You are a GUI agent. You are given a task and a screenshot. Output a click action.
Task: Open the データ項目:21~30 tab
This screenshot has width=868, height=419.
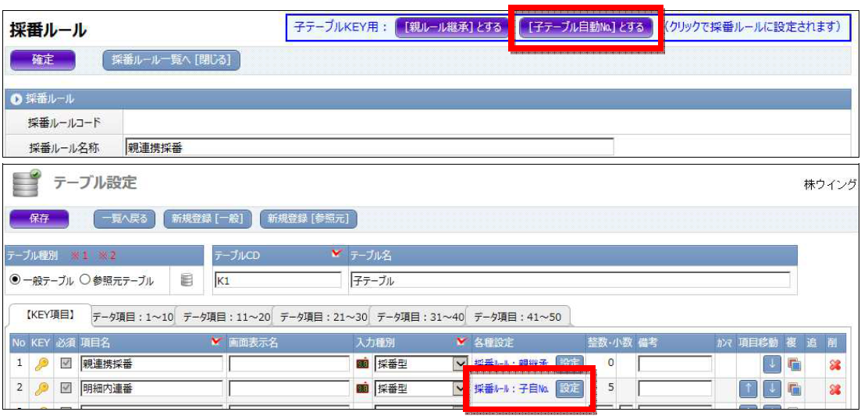point(322,316)
